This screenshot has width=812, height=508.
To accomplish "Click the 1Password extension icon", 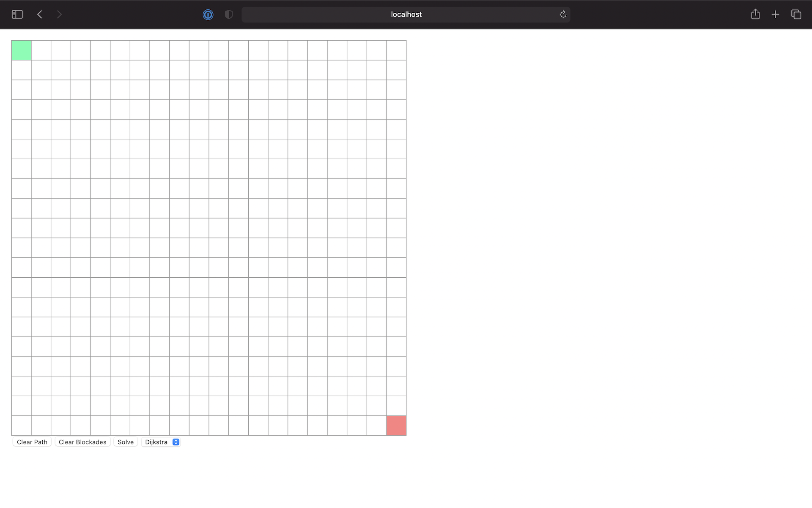I will coord(208,14).
